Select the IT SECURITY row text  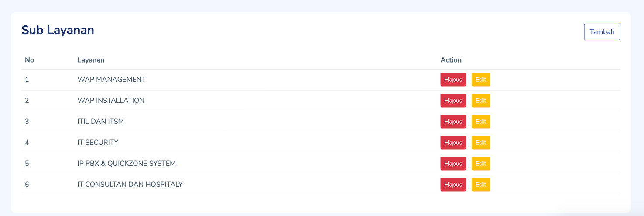tap(98, 143)
